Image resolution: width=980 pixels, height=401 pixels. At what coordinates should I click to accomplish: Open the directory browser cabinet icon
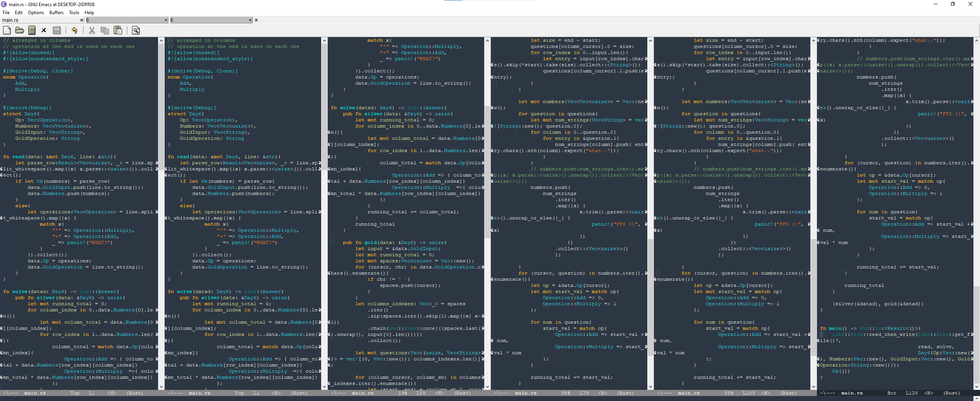(x=32, y=30)
